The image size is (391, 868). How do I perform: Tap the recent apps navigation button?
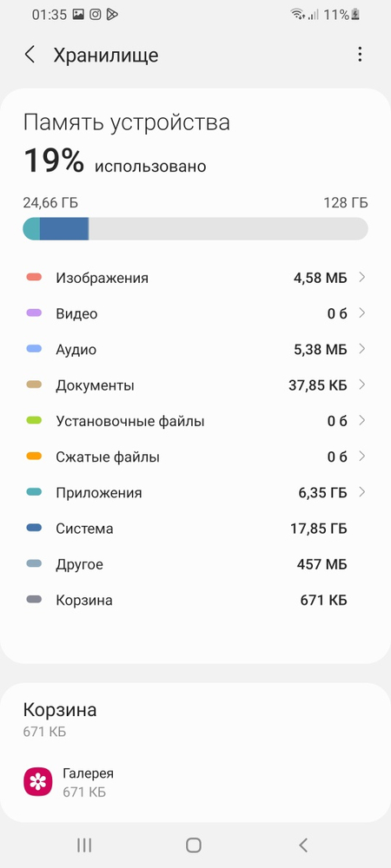pyautogui.click(x=84, y=845)
